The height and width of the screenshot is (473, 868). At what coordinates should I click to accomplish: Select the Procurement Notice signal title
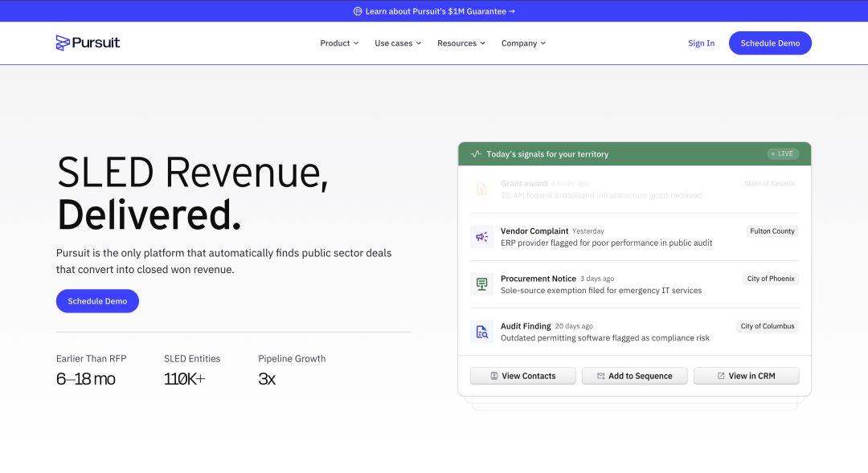pyautogui.click(x=538, y=279)
